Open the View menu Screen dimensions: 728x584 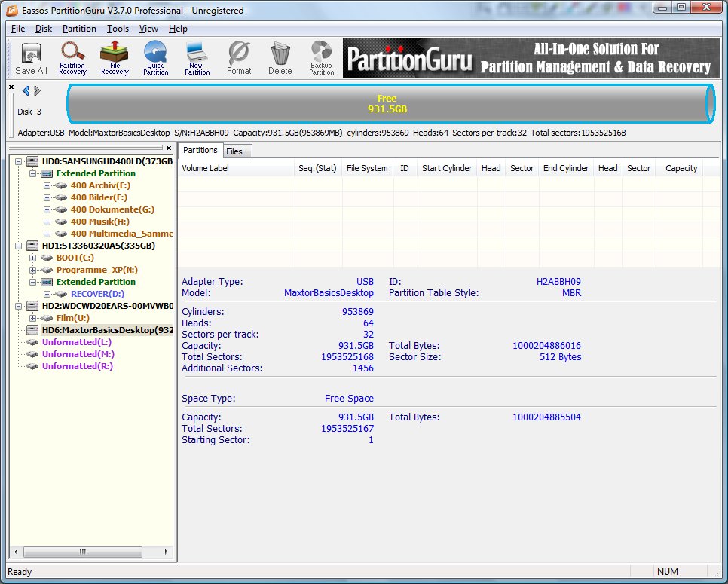(x=148, y=29)
